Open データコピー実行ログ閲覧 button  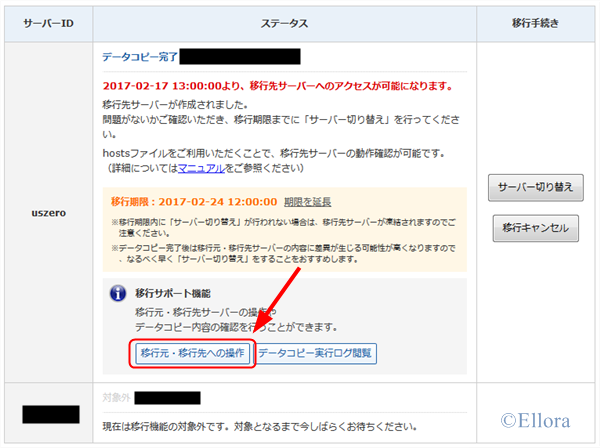(315, 353)
